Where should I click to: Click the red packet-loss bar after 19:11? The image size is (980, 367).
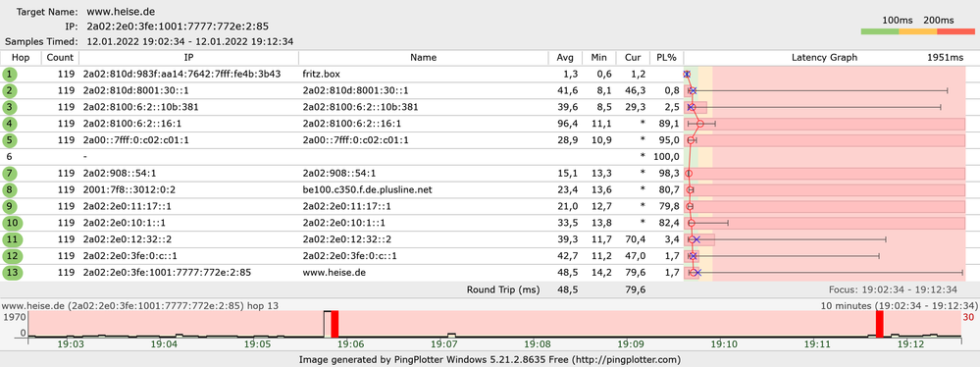(879, 324)
